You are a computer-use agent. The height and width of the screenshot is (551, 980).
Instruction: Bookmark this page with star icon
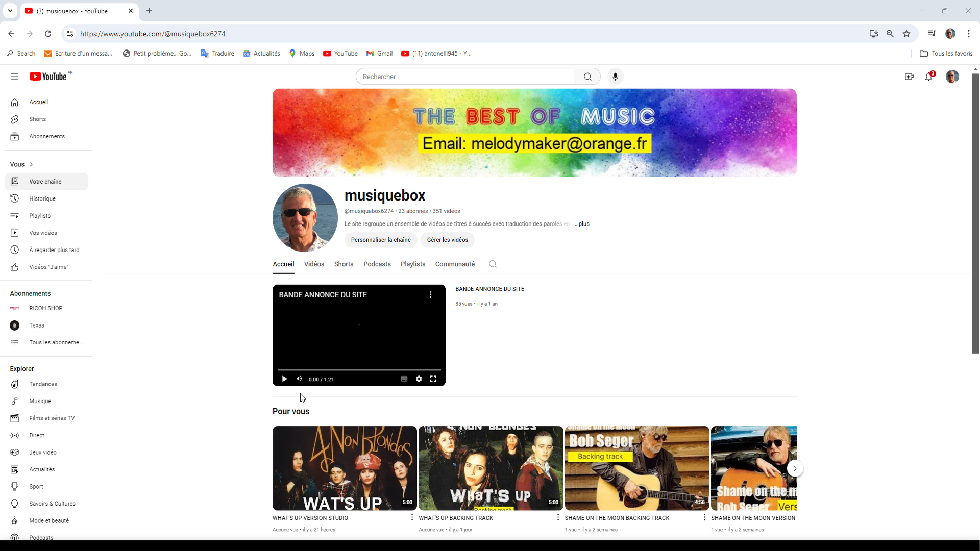906,34
